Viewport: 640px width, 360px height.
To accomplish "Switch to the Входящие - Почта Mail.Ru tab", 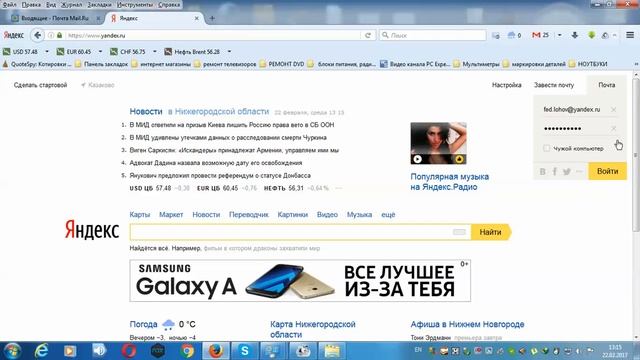I will (54, 18).
